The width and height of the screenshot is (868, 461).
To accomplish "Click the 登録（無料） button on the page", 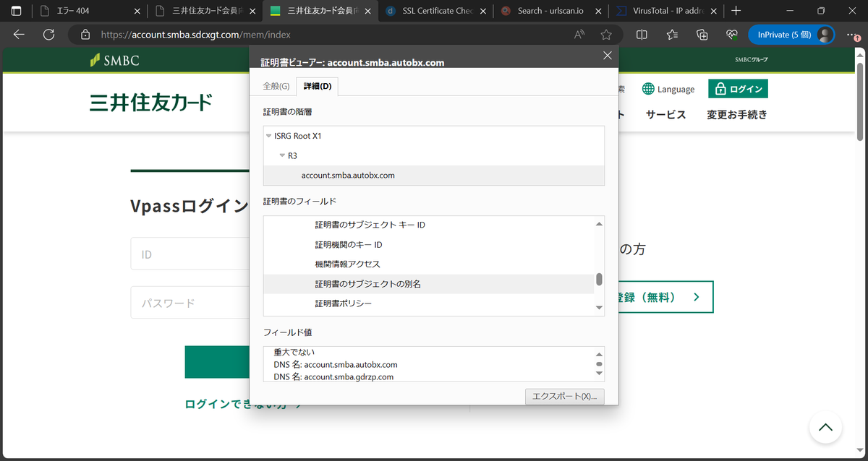I will pyautogui.click(x=665, y=297).
